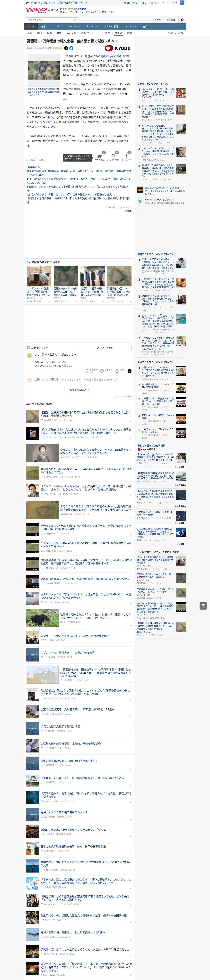The image size is (210, 980).
Task: Open the ゾンホール、規模大きく article
Action: [x=67, y=653]
